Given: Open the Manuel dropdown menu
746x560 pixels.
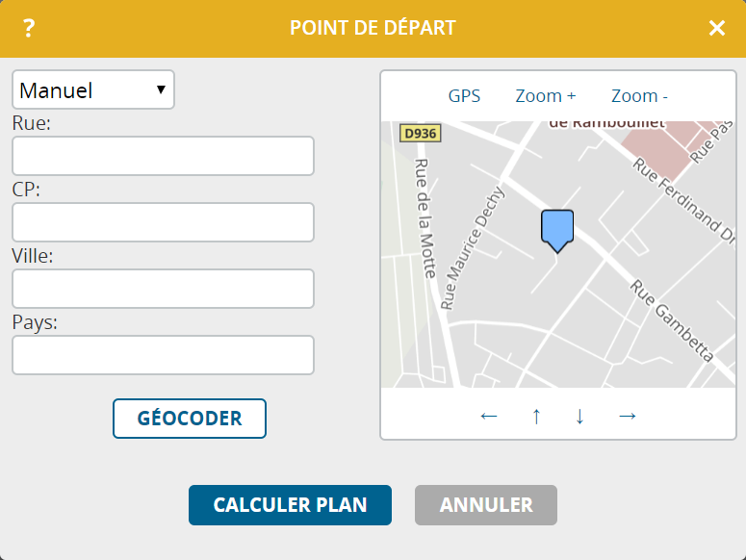Looking at the screenshot, I should [x=93, y=90].
